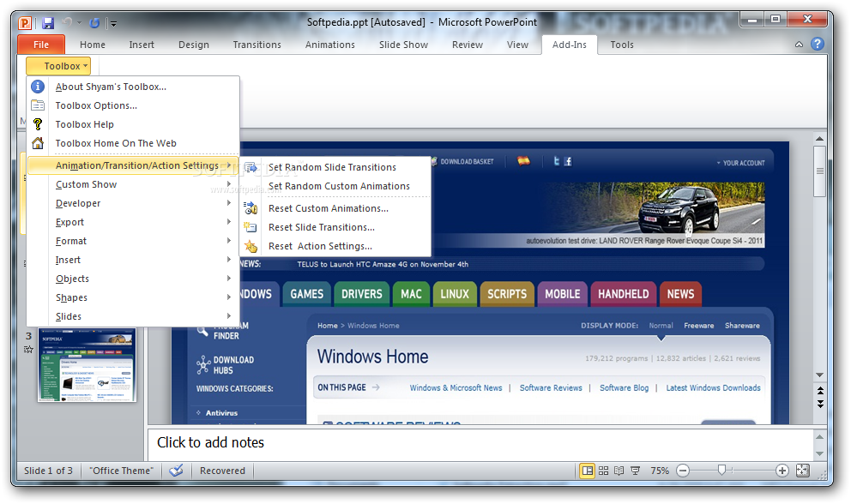Click the About Shyam's Toolbox info icon
Screen dimensions: 851x504
click(x=38, y=87)
